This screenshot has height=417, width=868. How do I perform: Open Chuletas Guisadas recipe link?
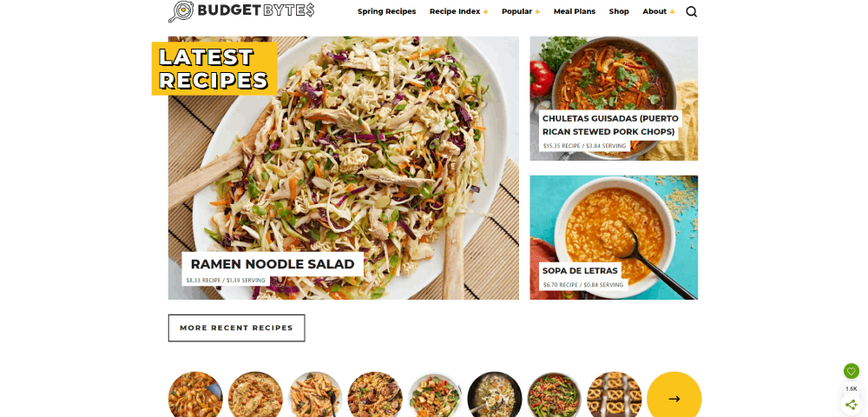609,125
